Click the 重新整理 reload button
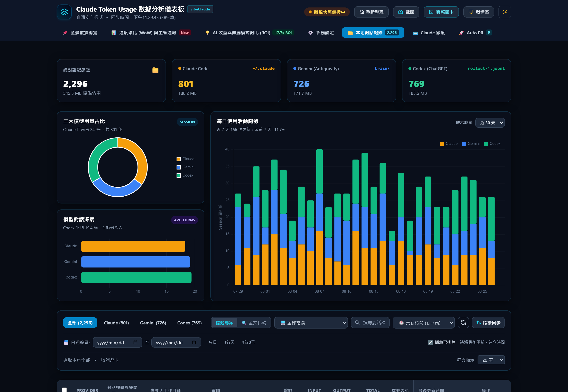 [371, 12]
